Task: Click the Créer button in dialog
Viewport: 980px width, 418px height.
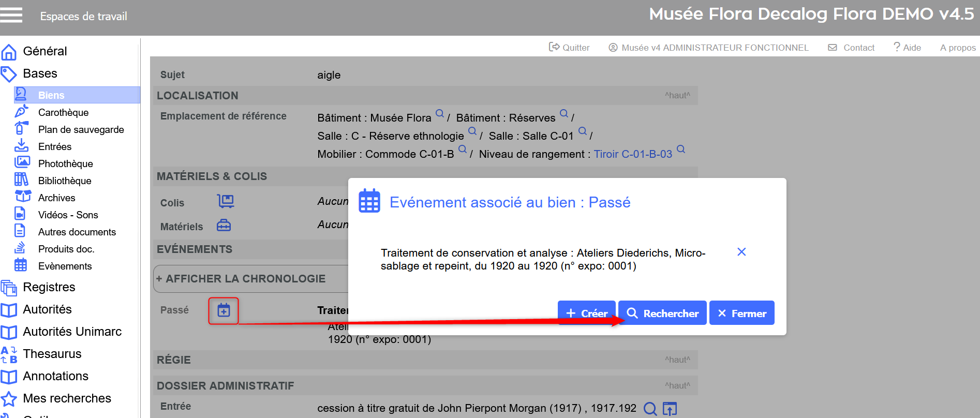Action: (586, 313)
